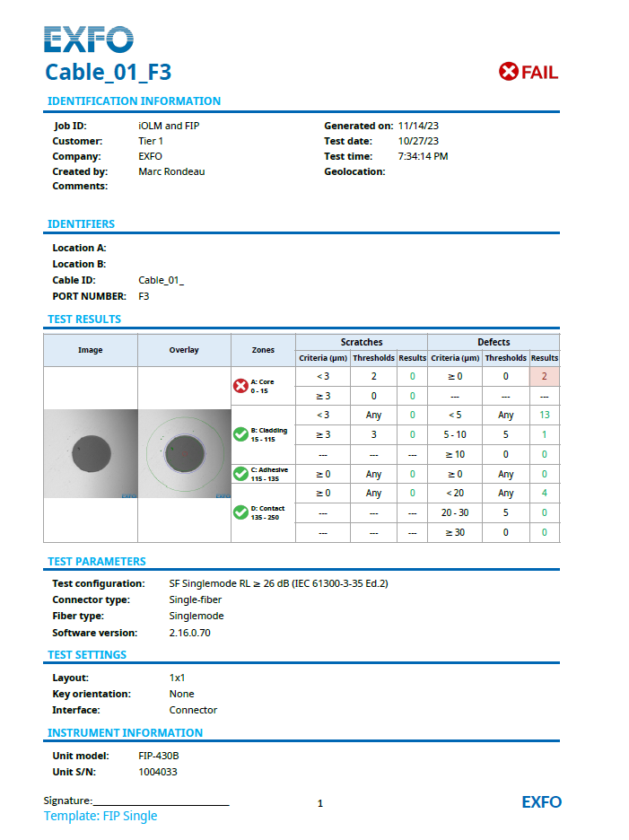The height and width of the screenshot is (840, 629).
Task: Select the PORT NUMBER value F3
Action: click(x=144, y=296)
